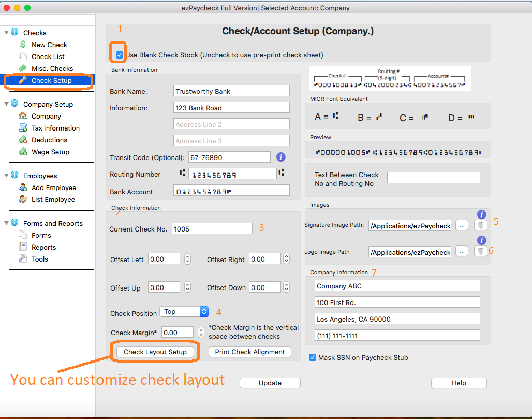This screenshot has width=532, height=419.
Task: Click info icon above the signature image trash
Action: (x=481, y=214)
